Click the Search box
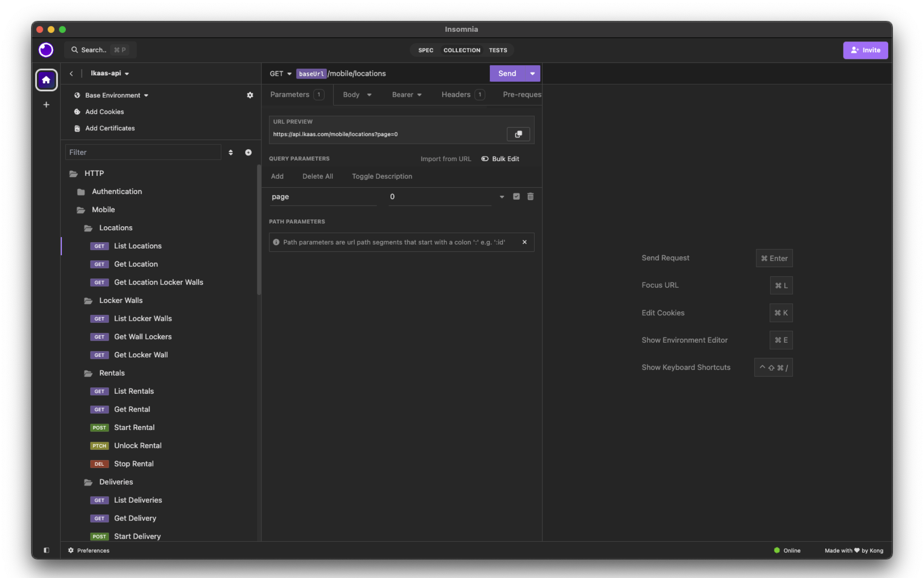Screen dimensions: 924x578 pyautogui.click(x=100, y=50)
